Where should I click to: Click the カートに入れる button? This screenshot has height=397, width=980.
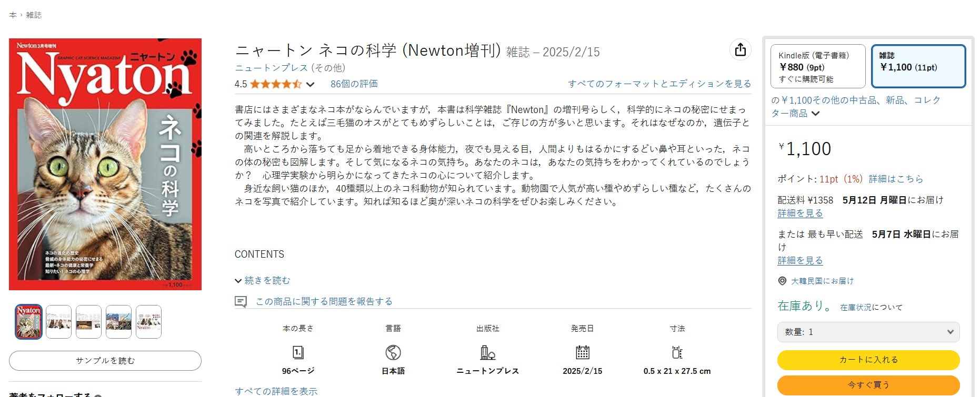868,360
